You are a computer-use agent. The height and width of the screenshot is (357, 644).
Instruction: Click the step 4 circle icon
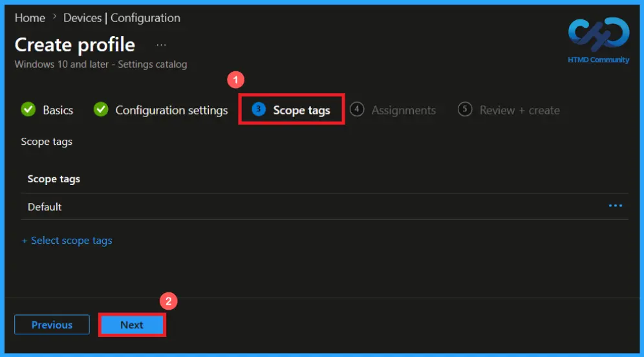(357, 109)
